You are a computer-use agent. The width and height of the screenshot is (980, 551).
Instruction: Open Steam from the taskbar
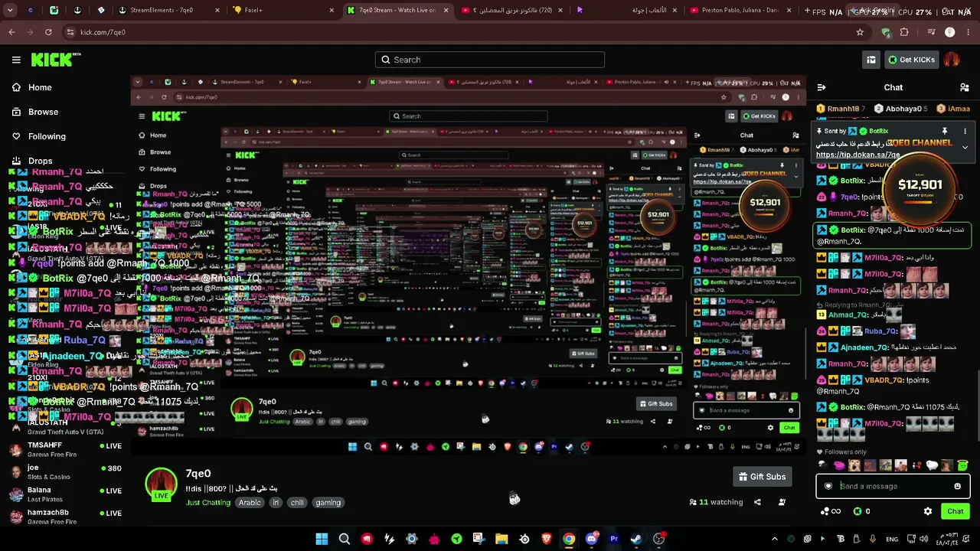[x=636, y=539]
